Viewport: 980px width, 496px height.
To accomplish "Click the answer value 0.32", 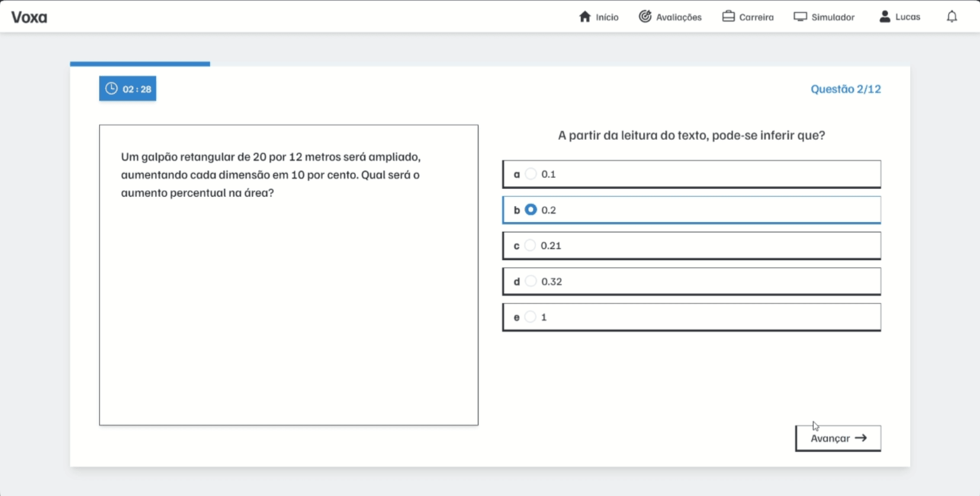I will [x=551, y=281].
